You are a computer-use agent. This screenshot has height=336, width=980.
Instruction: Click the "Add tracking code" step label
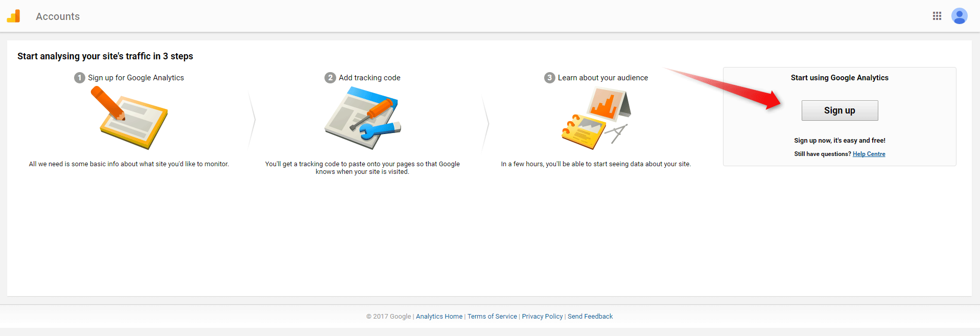[x=369, y=78]
